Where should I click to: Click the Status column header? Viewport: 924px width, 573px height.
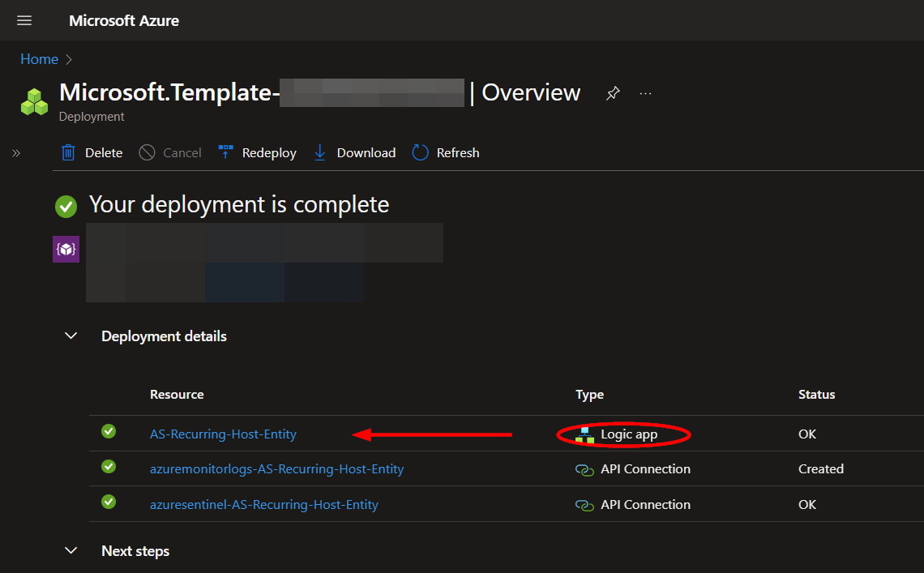coord(816,395)
